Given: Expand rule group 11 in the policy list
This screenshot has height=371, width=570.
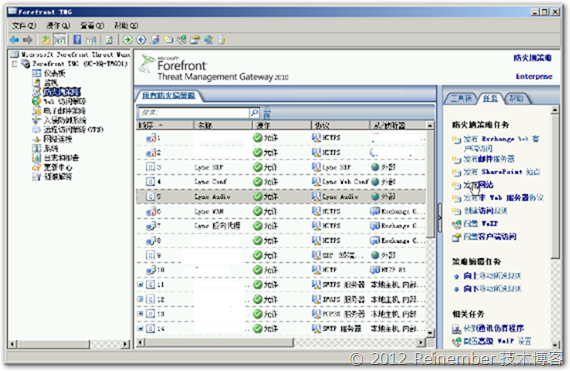Looking at the screenshot, I should point(140,285).
